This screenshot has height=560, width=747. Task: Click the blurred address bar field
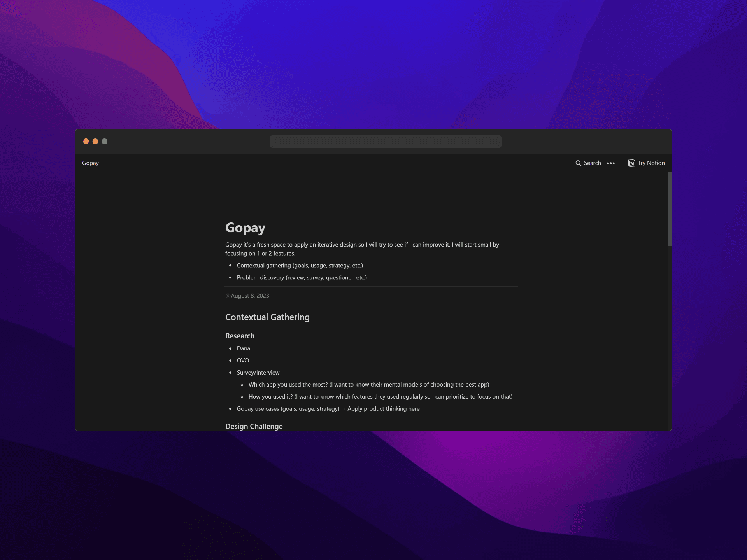click(x=386, y=142)
